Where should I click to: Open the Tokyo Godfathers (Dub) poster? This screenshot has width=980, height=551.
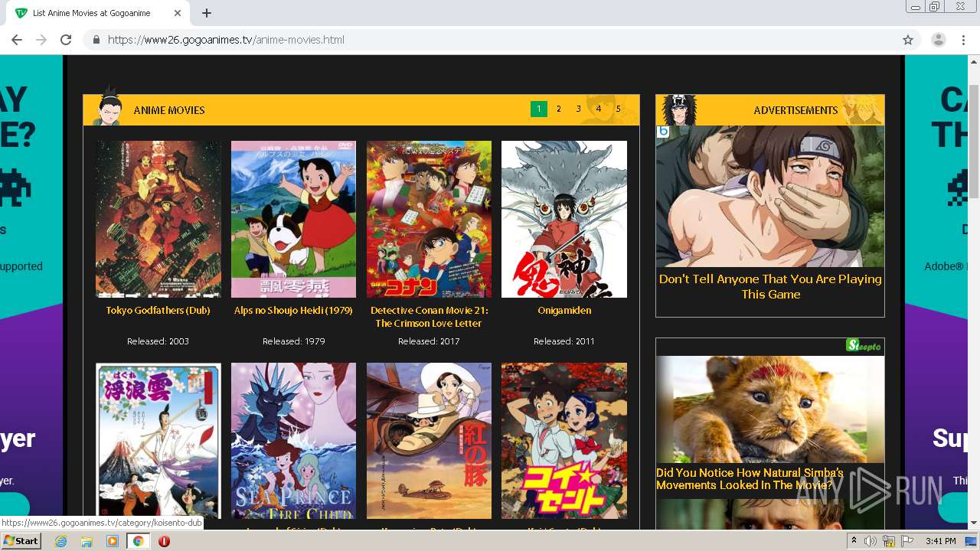[x=158, y=219]
